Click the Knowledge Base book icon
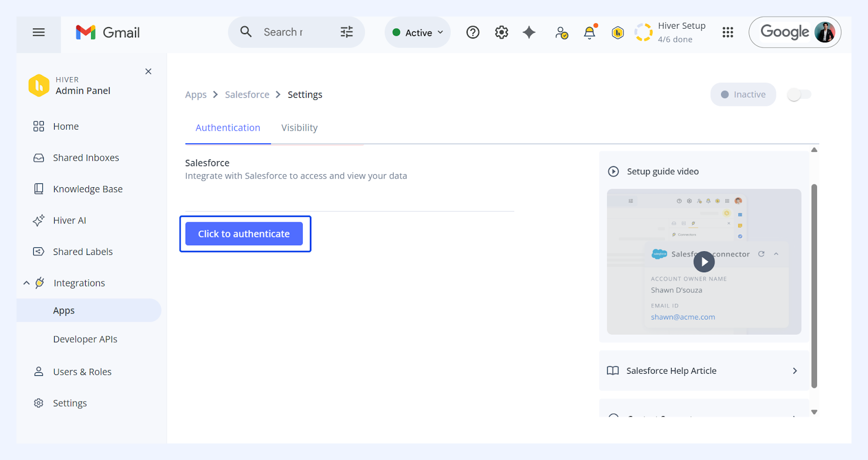 pos(39,189)
